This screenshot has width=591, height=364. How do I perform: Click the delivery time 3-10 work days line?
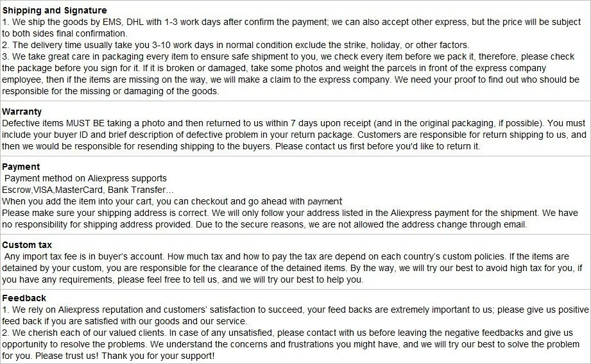[236, 45]
